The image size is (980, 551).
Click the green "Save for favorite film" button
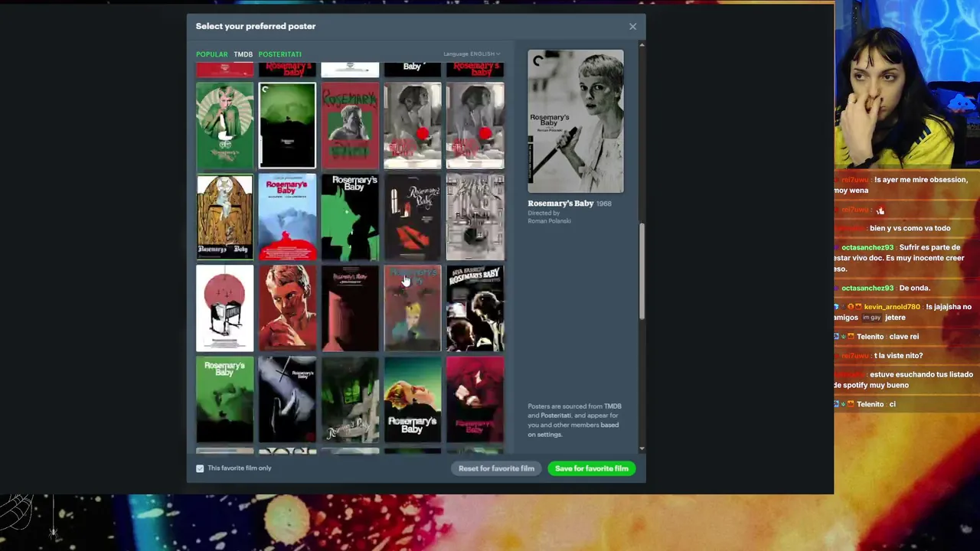click(591, 468)
